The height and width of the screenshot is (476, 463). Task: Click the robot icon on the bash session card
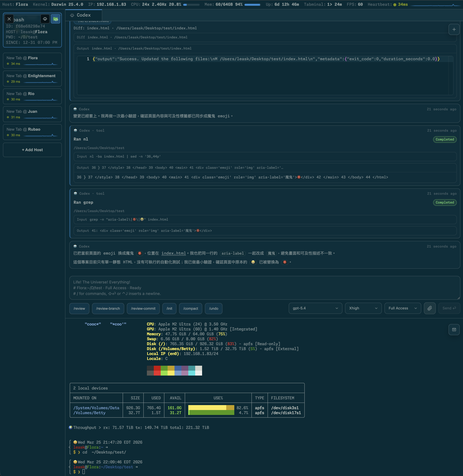[x=45, y=19]
